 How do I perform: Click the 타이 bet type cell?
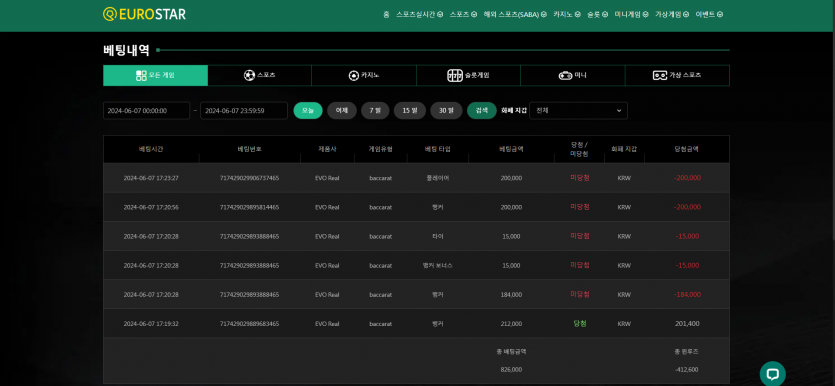[x=437, y=236]
